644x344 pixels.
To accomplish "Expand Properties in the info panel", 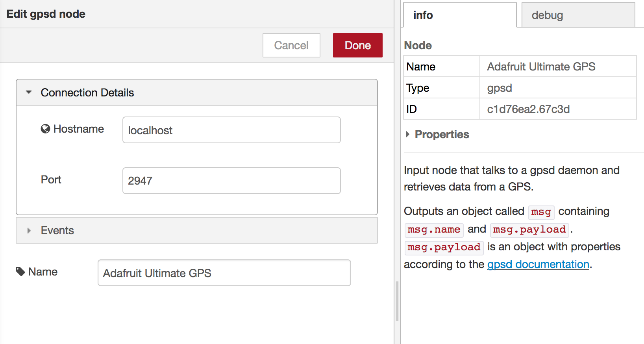I will coord(407,134).
